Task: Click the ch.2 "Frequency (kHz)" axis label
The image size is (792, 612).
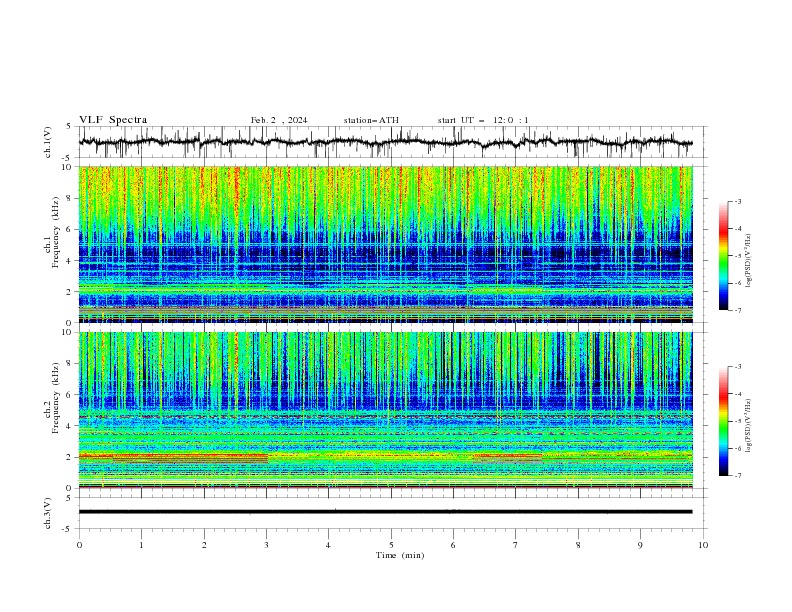Action: point(56,398)
